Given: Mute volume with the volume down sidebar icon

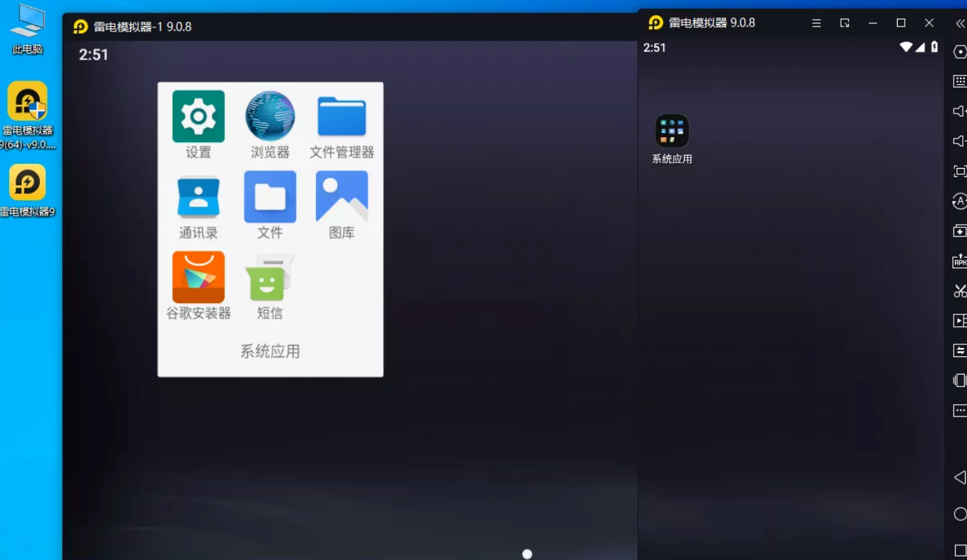Looking at the screenshot, I should coord(959,140).
